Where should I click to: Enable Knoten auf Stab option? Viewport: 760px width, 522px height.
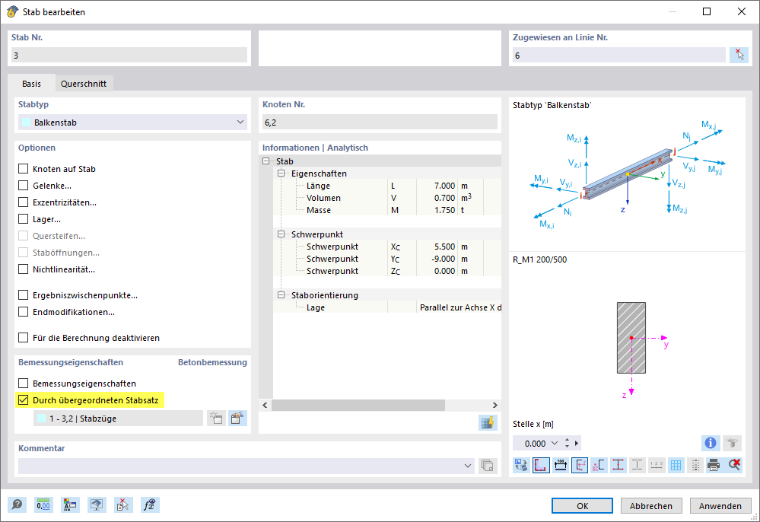23,169
